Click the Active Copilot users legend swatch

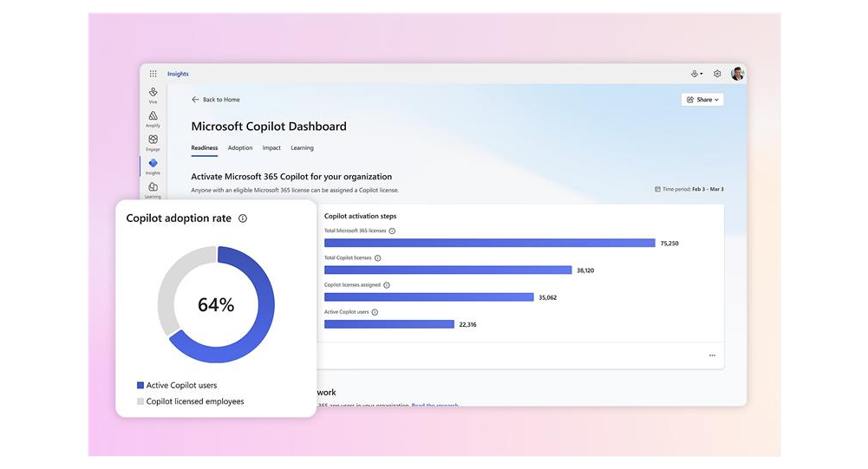click(x=140, y=385)
